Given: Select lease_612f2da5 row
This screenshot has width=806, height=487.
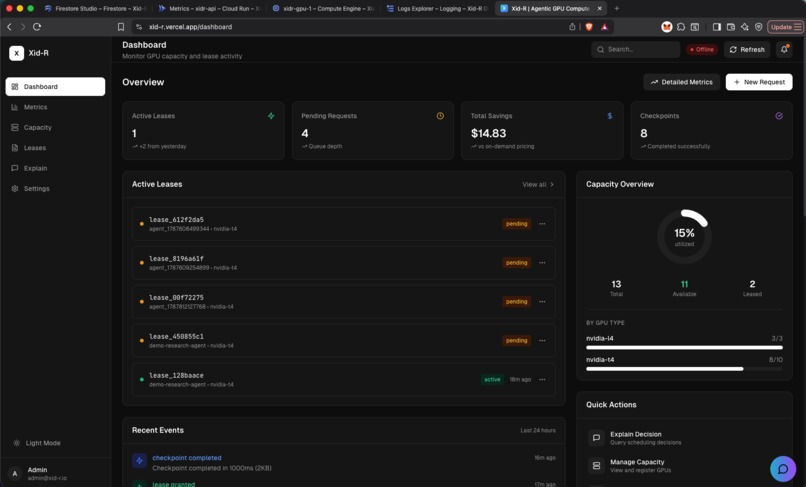Looking at the screenshot, I should (343, 224).
